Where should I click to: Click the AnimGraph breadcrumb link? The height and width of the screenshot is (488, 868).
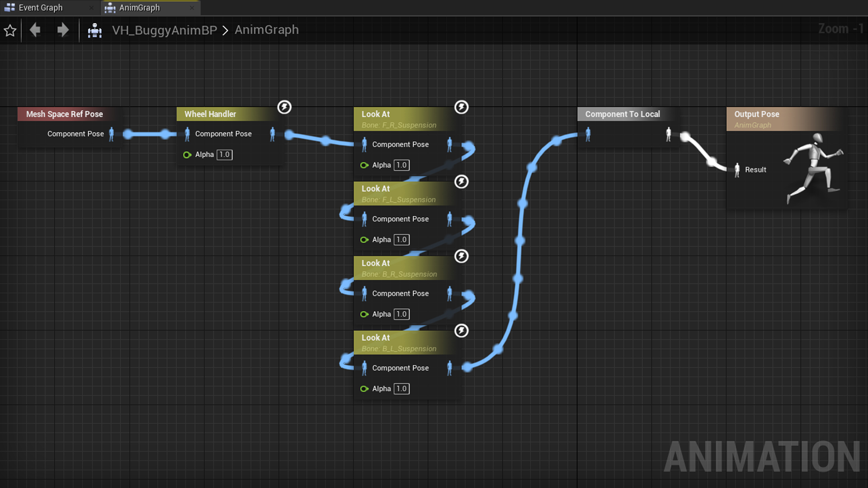(266, 30)
